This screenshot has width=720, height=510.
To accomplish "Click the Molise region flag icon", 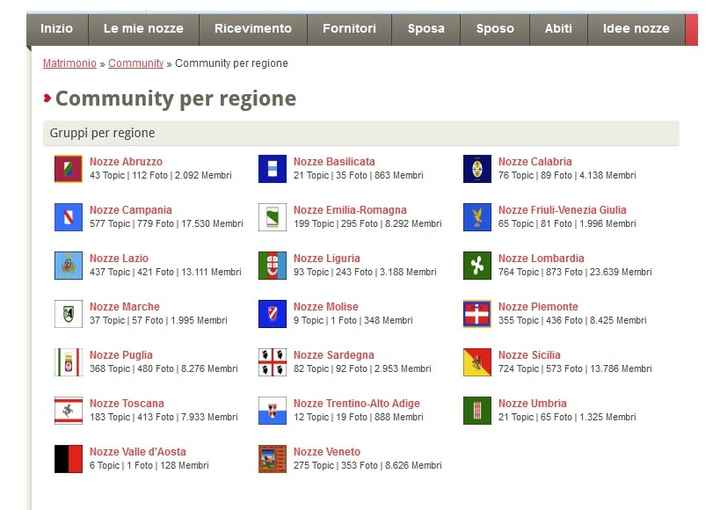I will (272, 314).
